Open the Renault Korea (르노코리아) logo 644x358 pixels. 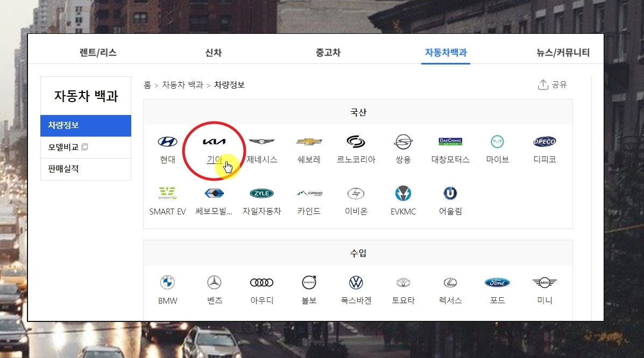click(356, 141)
